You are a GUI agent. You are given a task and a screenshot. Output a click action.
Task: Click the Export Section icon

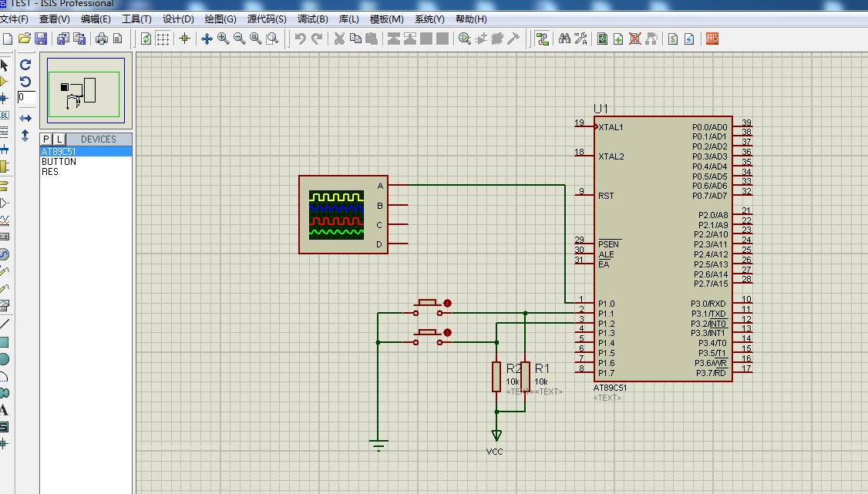click(x=79, y=39)
